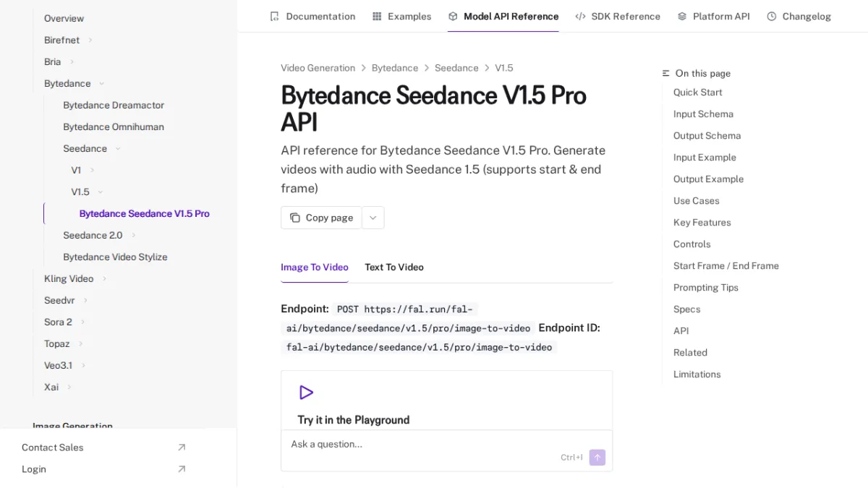Expand the Seedvr sidebar section

tap(85, 300)
